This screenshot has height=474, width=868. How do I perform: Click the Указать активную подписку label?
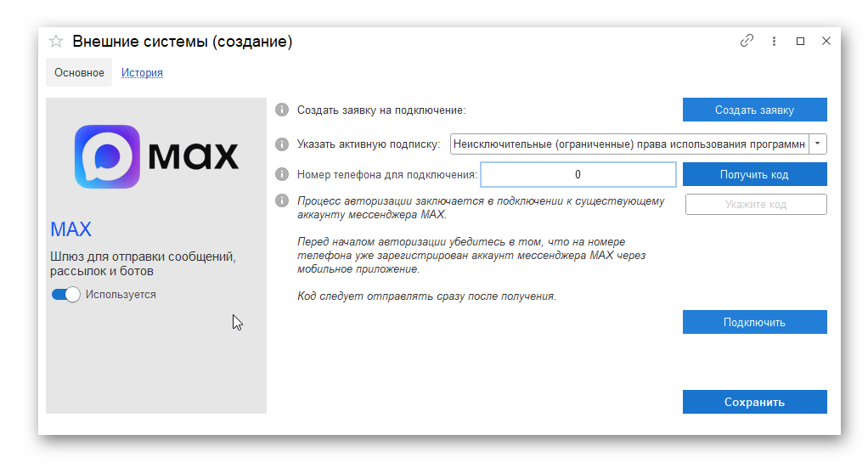(369, 144)
